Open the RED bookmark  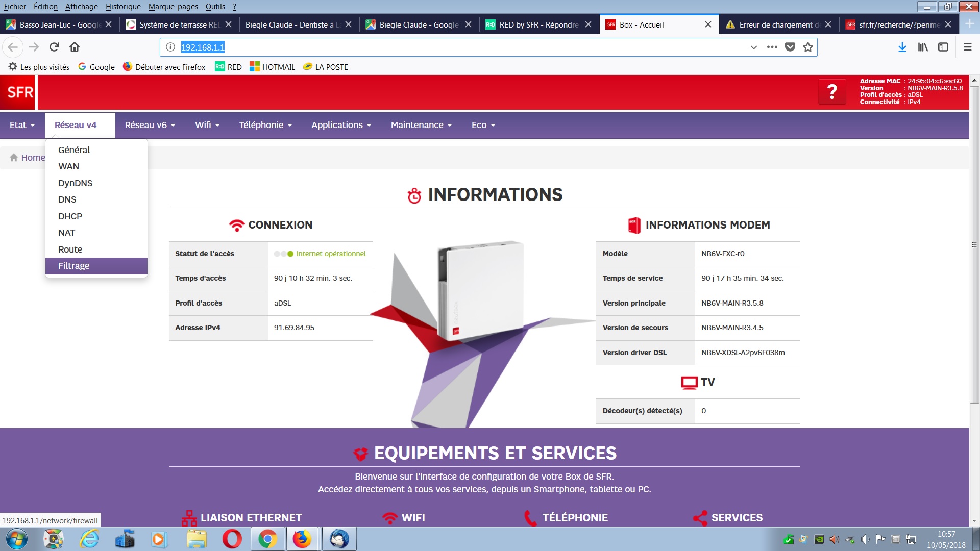coord(228,67)
